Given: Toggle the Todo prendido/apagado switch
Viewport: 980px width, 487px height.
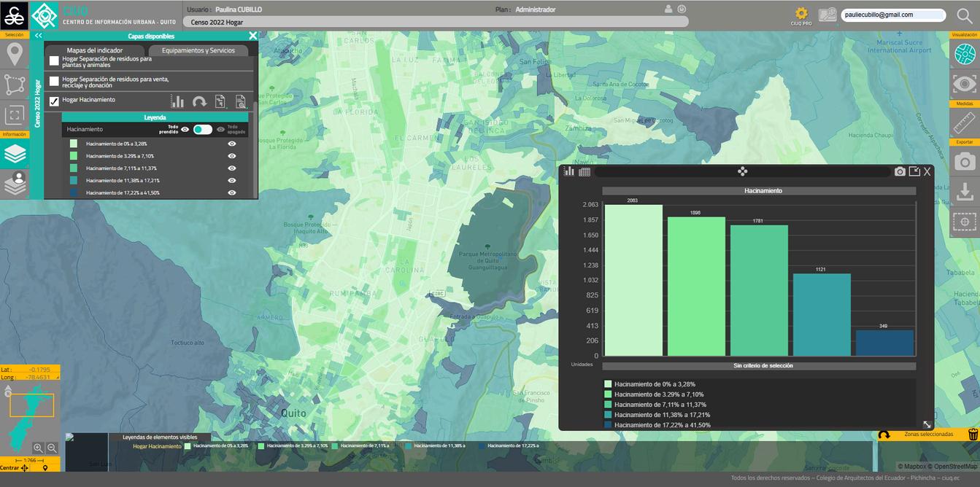Looking at the screenshot, I should pyautogui.click(x=203, y=129).
